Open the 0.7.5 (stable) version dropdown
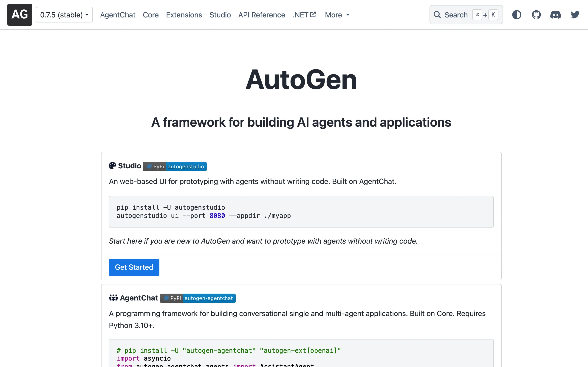 tap(64, 15)
